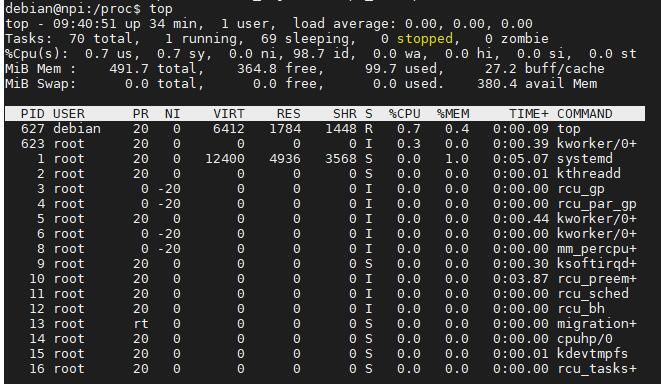The height and width of the screenshot is (384, 661).
Task: Click the top process command name
Action: point(569,129)
